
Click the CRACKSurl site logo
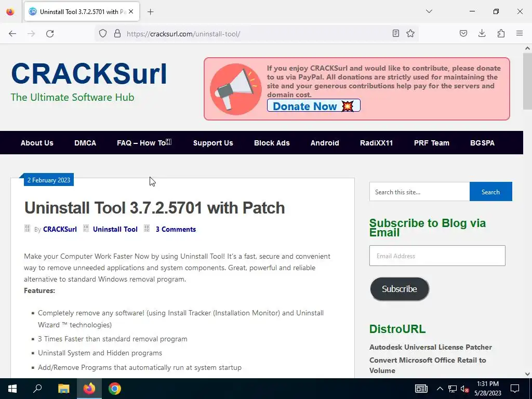[x=89, y=74]
